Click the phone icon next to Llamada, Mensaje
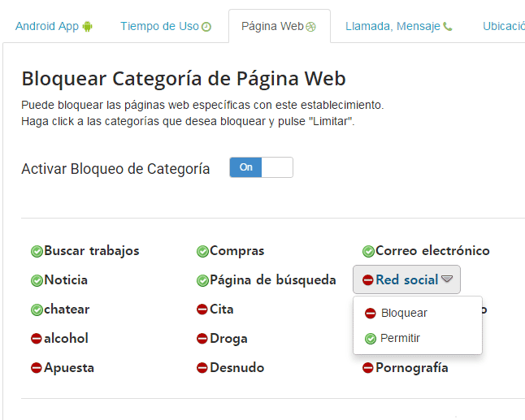Viewport: 525px width, 420px height. coord(448,27)
